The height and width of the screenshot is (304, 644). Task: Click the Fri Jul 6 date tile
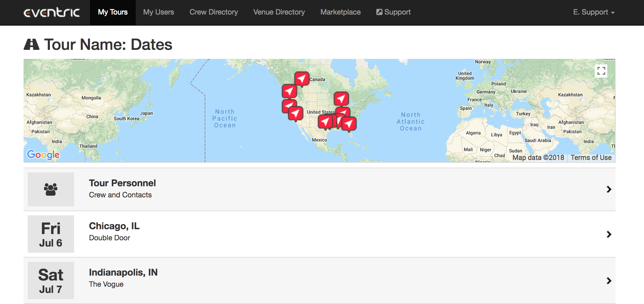(x=51, y=234)
